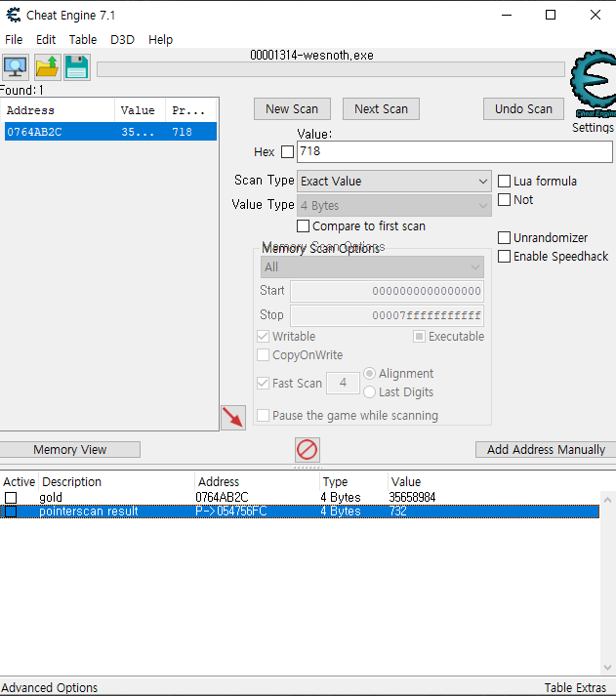Select the Alignment radio button
This screenshot has height=696, width=616.
point(369,373)
